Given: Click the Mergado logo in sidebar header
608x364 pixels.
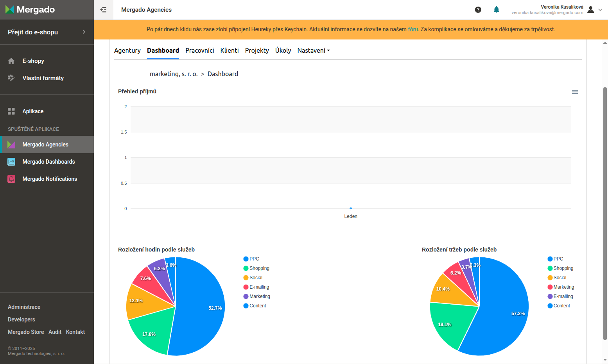Looking at the screenshot, I should click(30, 9).
